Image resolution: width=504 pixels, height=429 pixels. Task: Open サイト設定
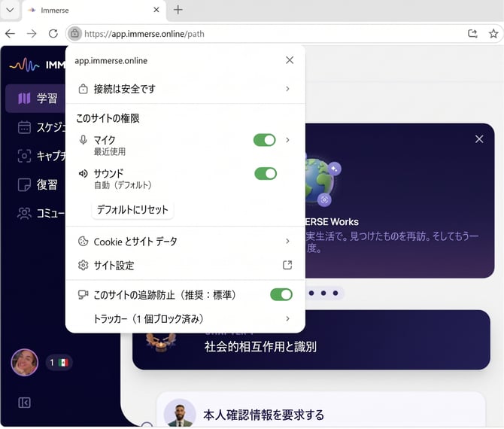pos(185,266)
